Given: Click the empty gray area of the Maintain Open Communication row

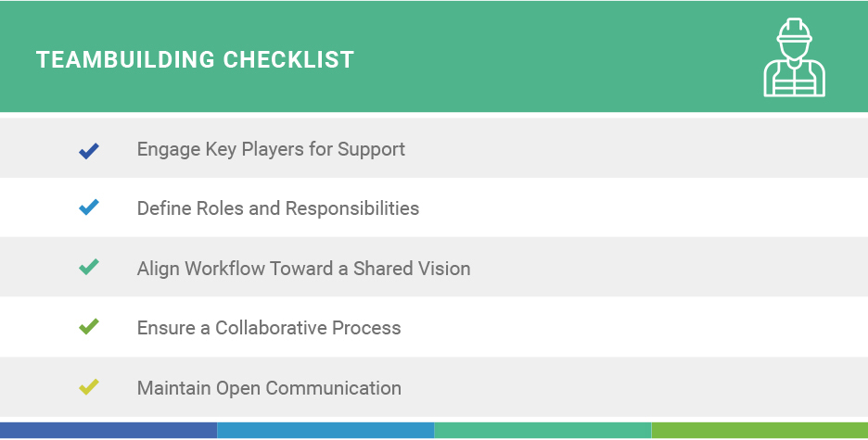Looking at the screenshot, I should (x=632, y=387).
